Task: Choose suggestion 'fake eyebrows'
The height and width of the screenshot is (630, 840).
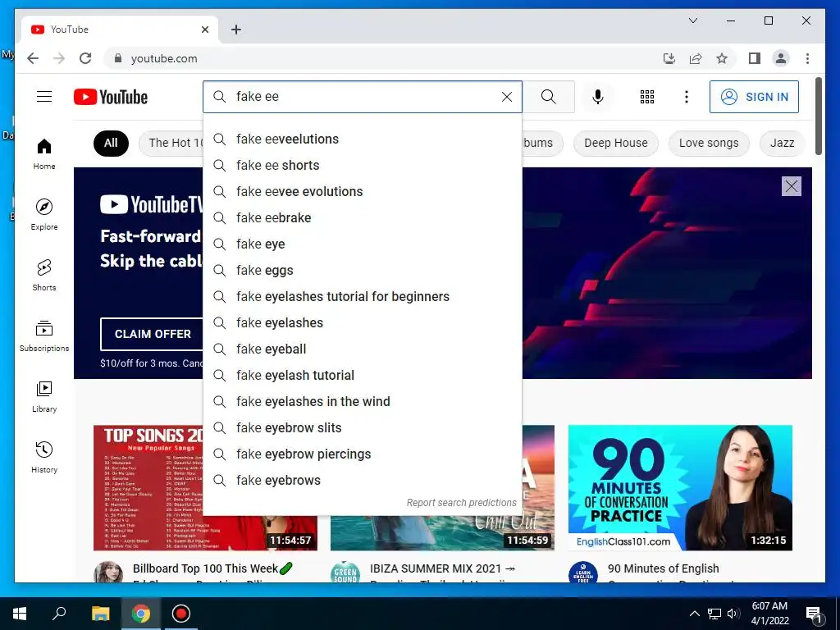Action: (362, 480)
